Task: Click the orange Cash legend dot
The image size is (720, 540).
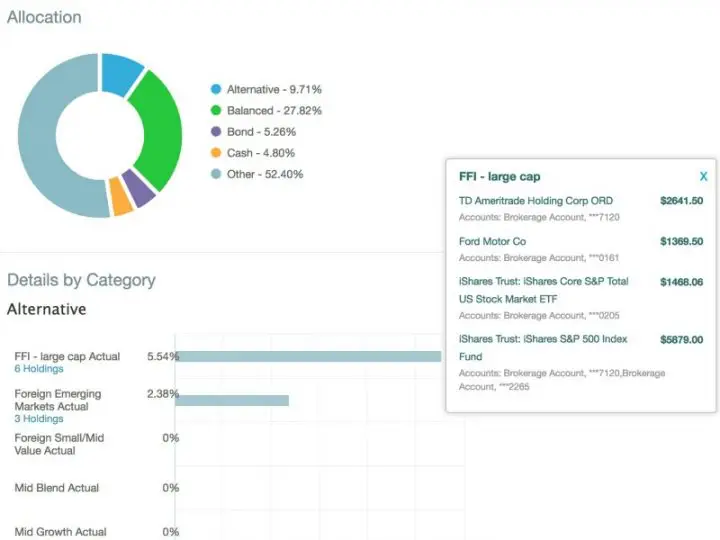Action: tap(215, 153)
